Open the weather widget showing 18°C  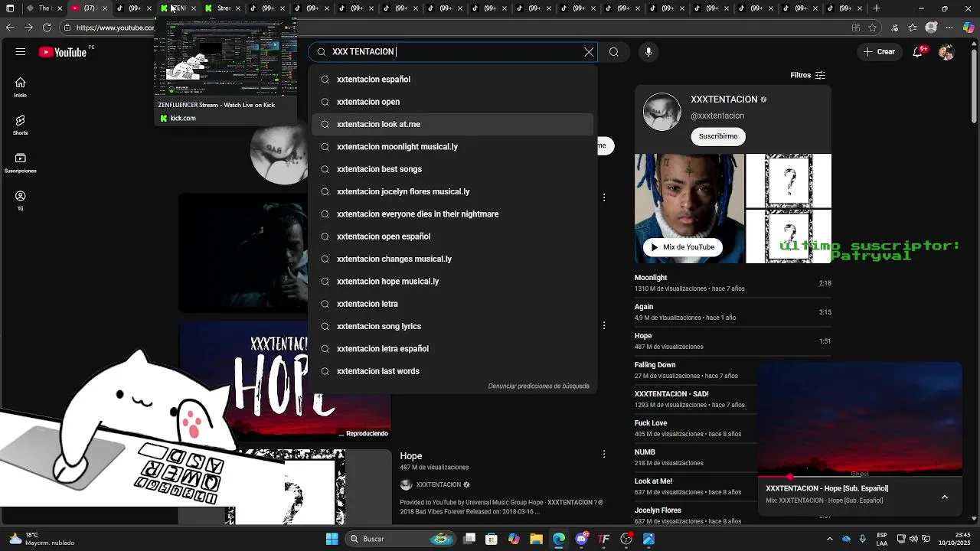42,539
